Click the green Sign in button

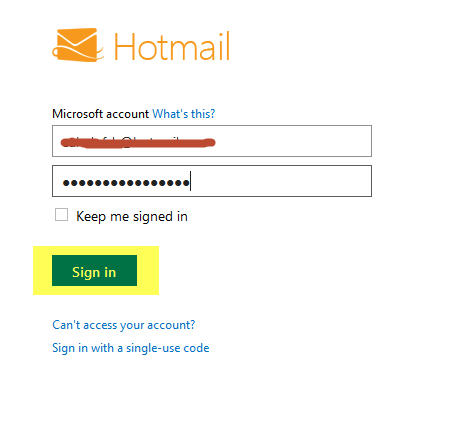(x=94, y=270)
